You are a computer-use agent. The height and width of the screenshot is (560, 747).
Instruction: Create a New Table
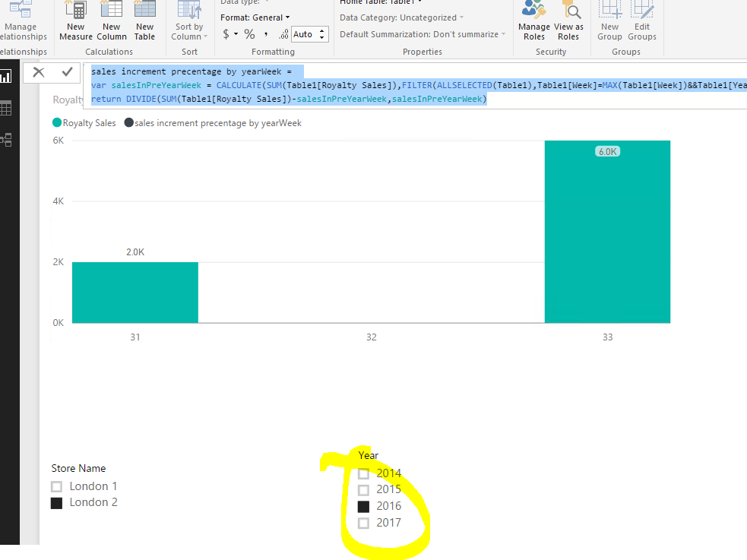145,21
